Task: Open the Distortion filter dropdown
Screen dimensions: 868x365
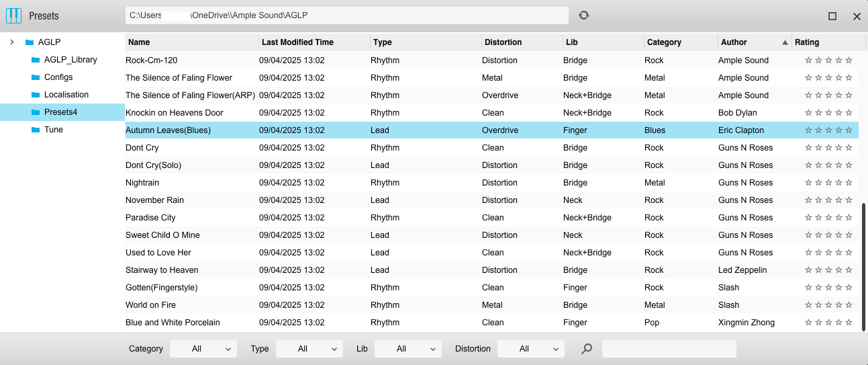Action: tap(530, 349)
